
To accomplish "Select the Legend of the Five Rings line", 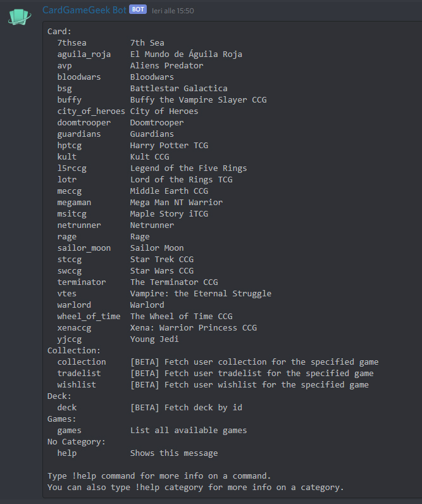I will pyautogui.click(x=189, y=168).
